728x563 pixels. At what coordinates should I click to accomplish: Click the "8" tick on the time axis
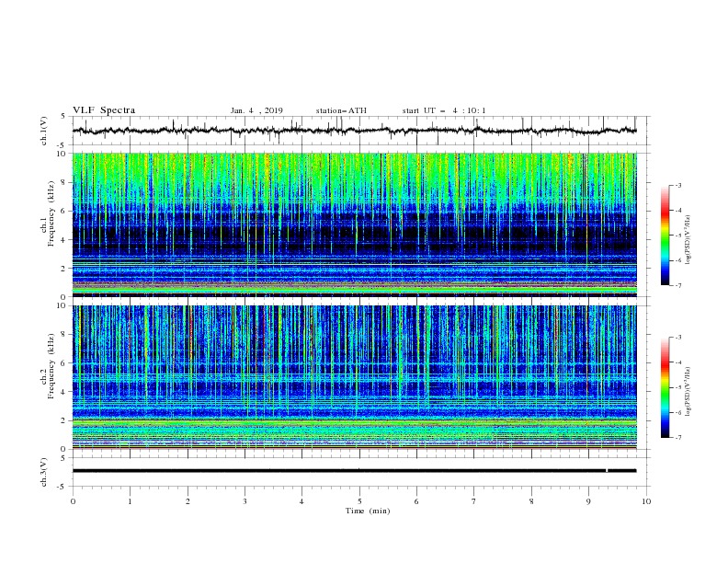pyautogui.click(x=531, y=501)
